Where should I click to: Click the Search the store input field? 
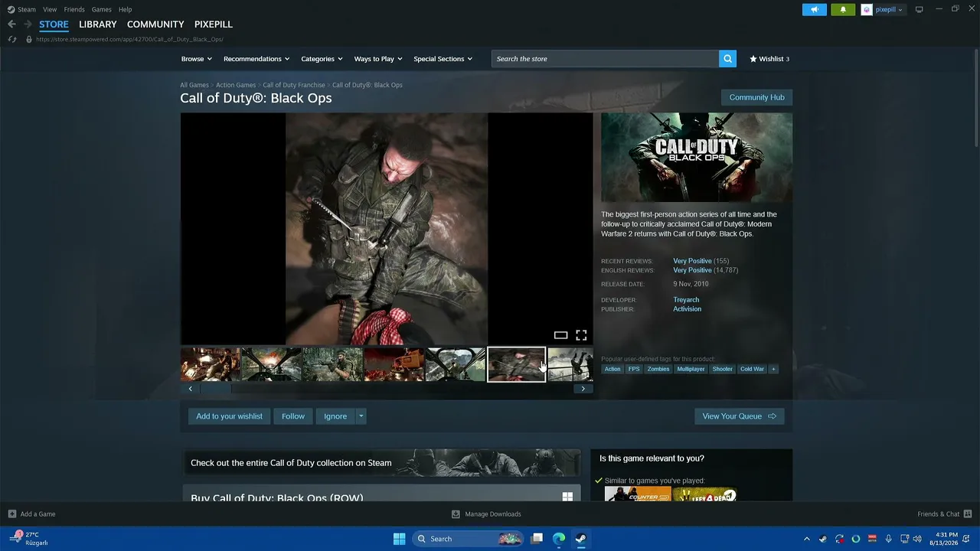[x=605, y=59]
